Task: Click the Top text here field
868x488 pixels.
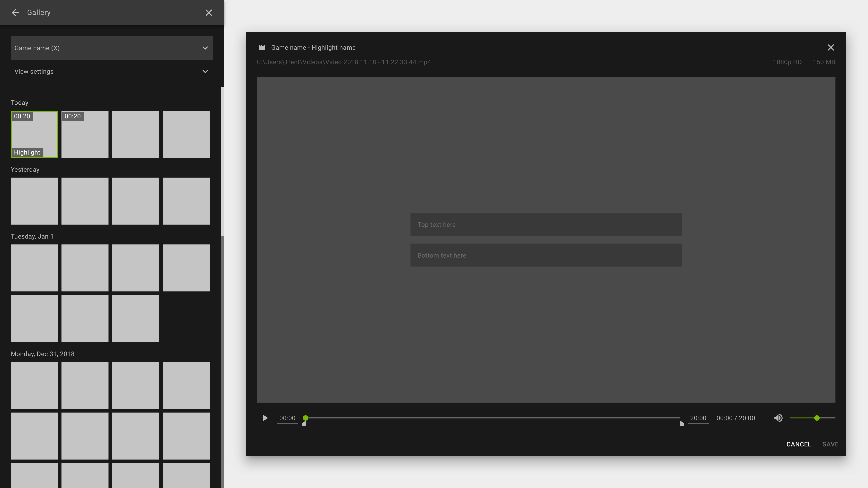Action: (x=546, y=224)
